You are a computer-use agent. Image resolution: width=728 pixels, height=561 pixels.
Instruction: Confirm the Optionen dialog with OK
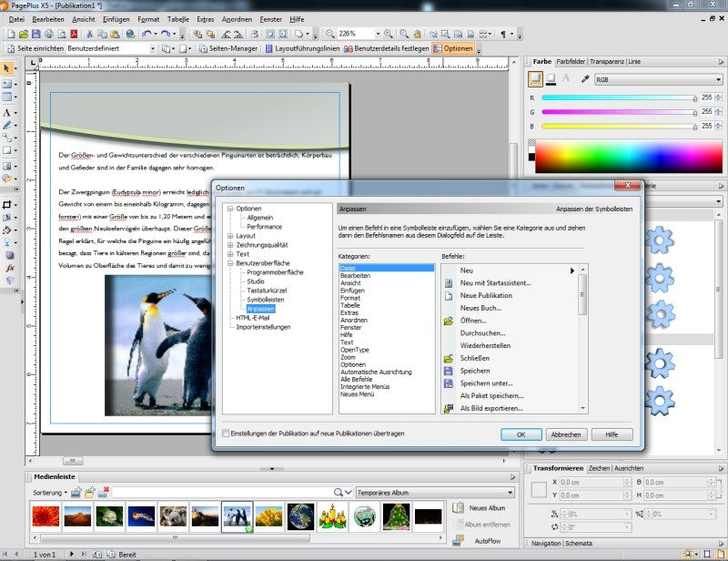click(521, 434)
